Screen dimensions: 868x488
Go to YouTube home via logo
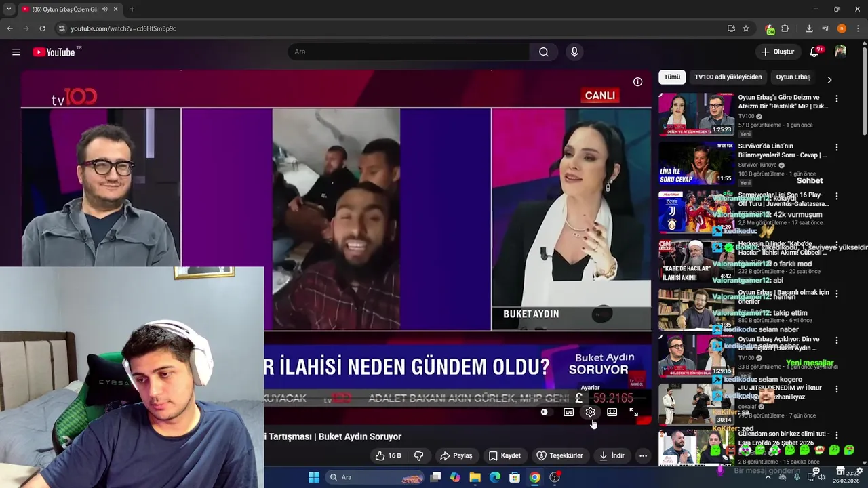pos(54,52)
